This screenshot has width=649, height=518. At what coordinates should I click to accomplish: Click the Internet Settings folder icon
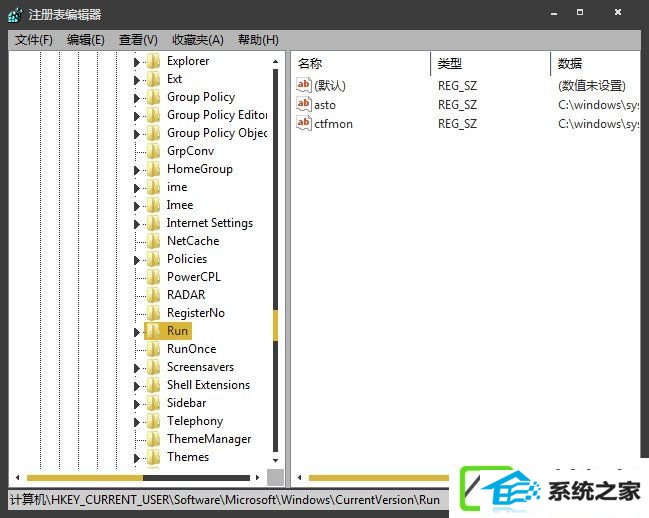[x=154, y=223]
